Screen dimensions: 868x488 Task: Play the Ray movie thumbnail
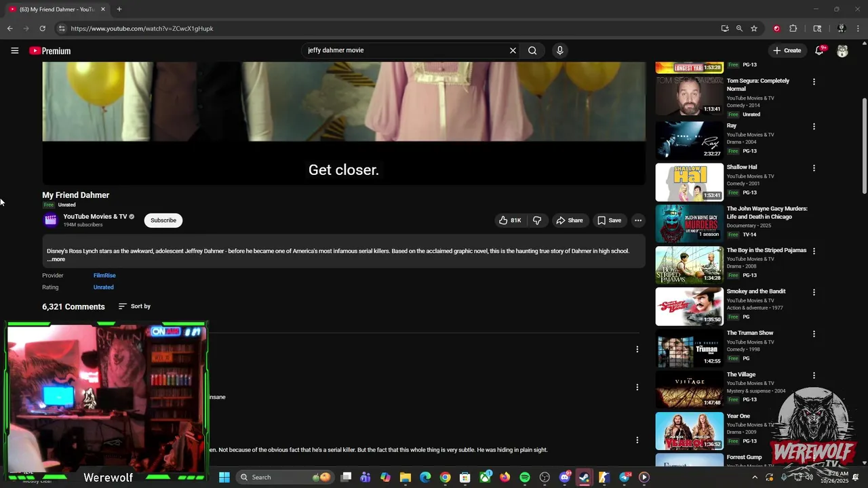689,140
